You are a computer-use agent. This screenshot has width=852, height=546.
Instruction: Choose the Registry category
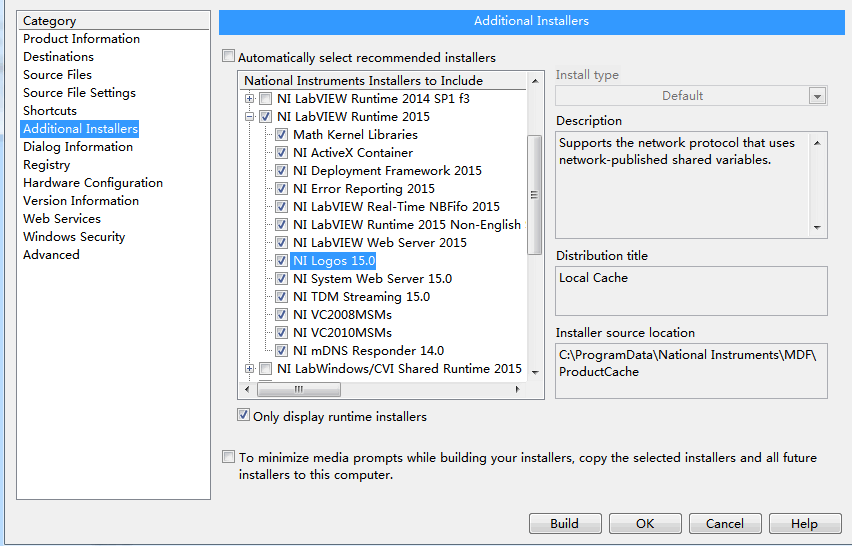click(x=46, y=164)
